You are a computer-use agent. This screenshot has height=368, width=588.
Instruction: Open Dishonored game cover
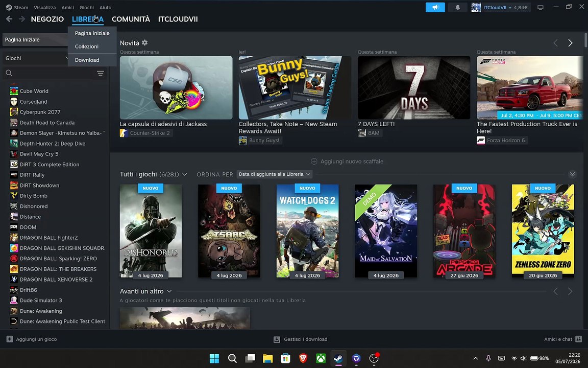click(151, 231)
